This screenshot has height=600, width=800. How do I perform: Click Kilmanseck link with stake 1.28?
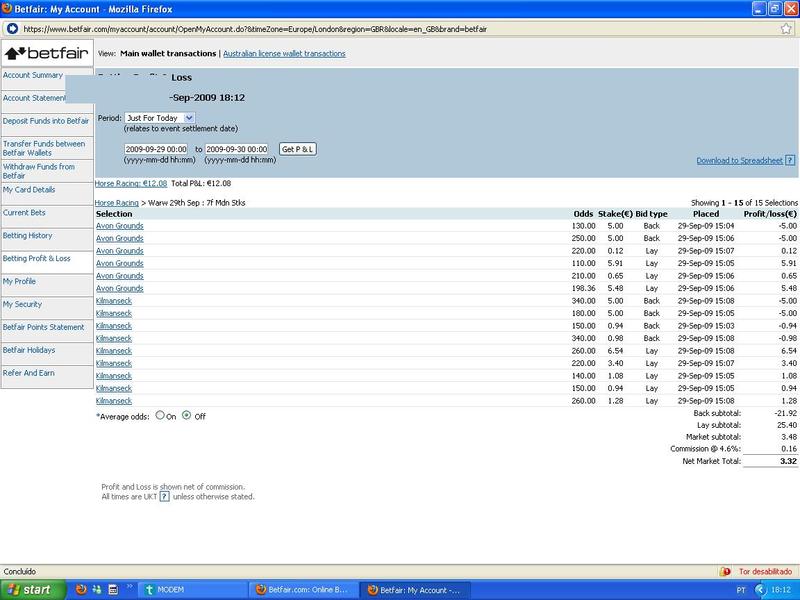[x=114, y=401]
